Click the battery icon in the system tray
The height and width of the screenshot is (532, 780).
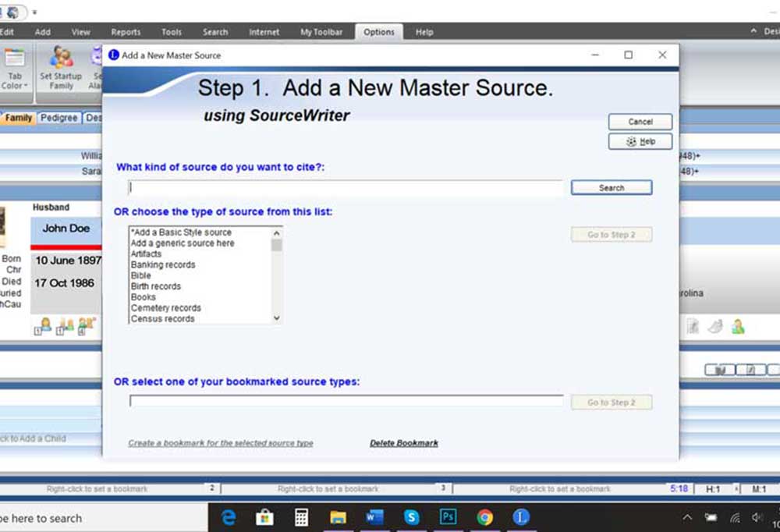[711, 517]
